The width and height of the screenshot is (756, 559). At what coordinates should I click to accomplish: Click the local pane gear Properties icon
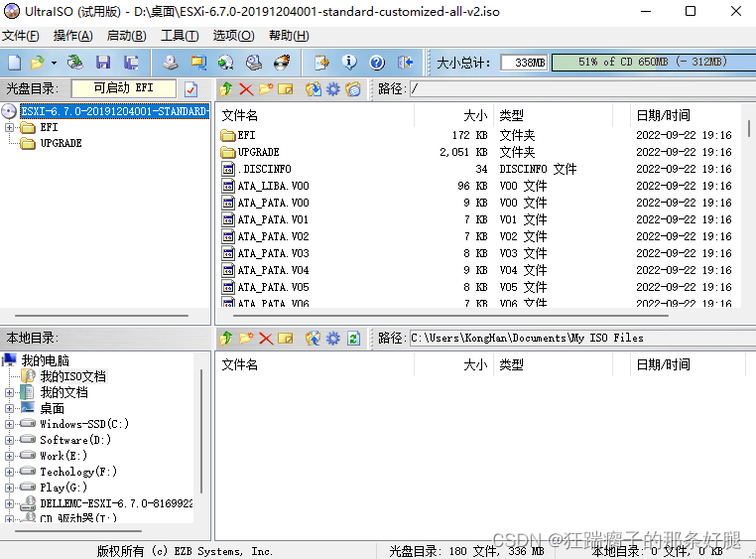click(333, 339)
